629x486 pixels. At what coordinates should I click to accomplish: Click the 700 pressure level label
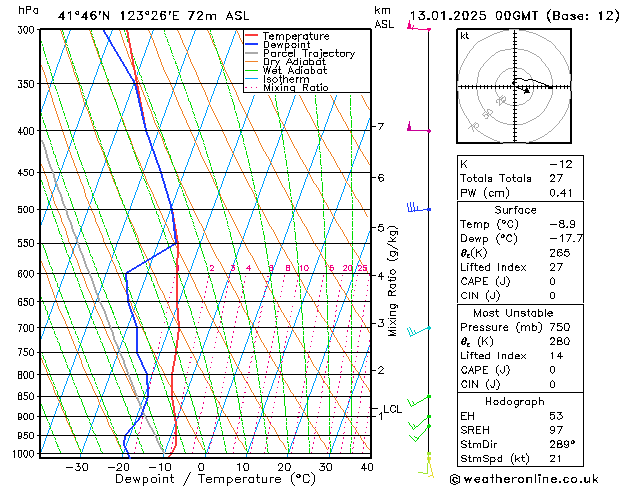28,328
